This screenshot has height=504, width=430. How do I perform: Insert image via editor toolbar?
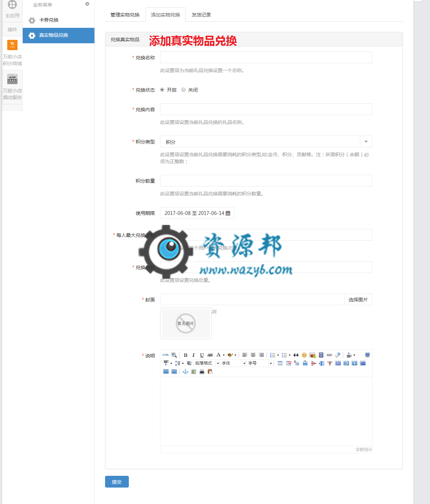click(313, 355)
